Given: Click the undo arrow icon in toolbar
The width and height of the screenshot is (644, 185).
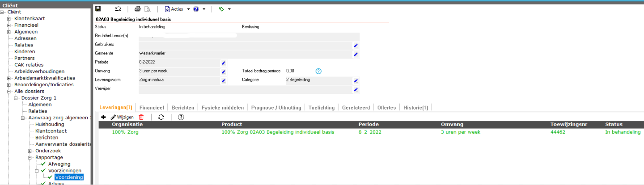Looking at the screenshot, I should (x=118, y=9).
